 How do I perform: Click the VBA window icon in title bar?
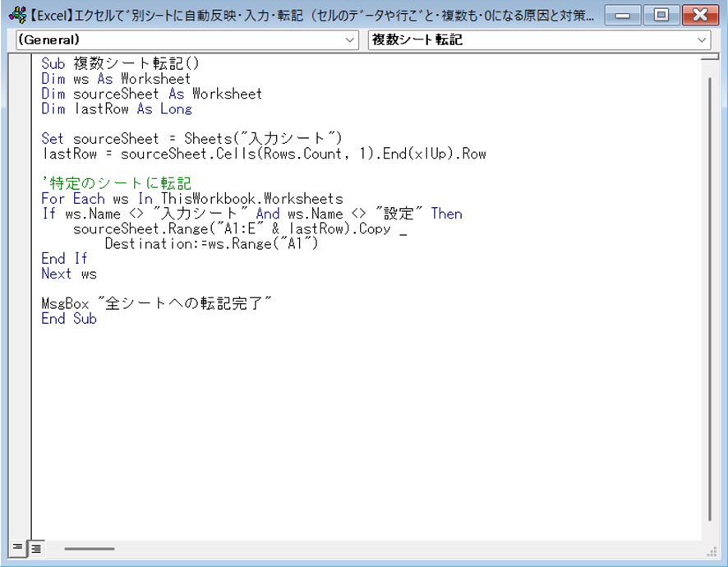(17, 15)
